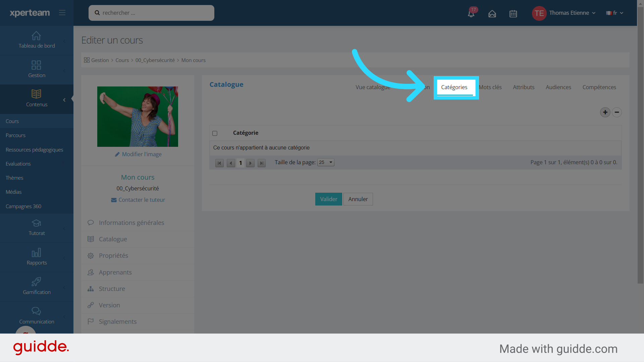Screen dimensions: 644x362
Task: Toggle the sidebar hamburger menu
Action: pos(62,13)
